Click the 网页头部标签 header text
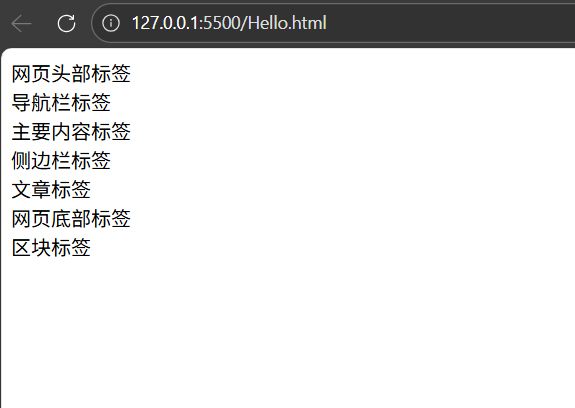The width and height of the screenshot is (575, 408). click(x=71, y=73)
